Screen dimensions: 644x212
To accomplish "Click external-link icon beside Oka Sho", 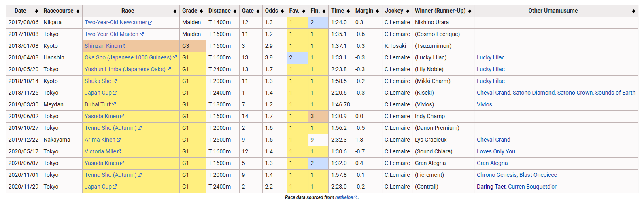I will tap(175, 58).
